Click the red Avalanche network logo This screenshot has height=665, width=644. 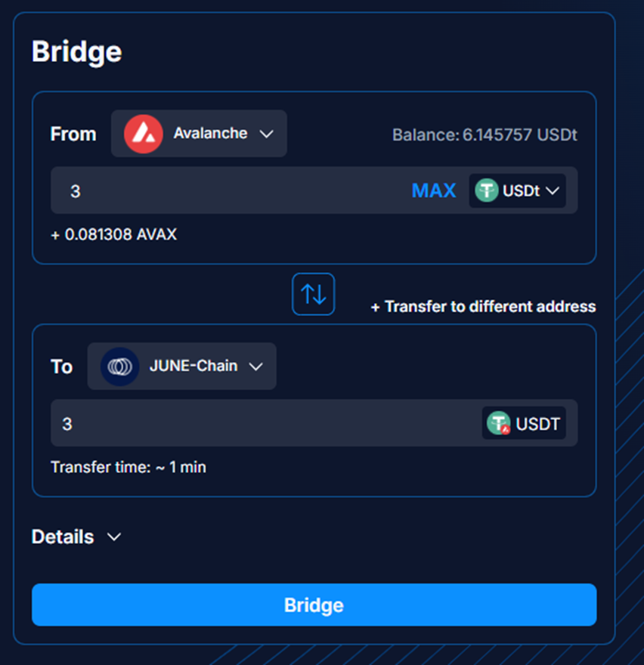[x=144, y=134]
